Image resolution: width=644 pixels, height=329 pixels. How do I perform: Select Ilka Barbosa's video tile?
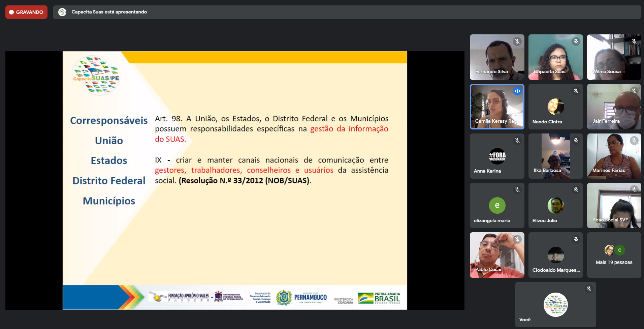555,156
